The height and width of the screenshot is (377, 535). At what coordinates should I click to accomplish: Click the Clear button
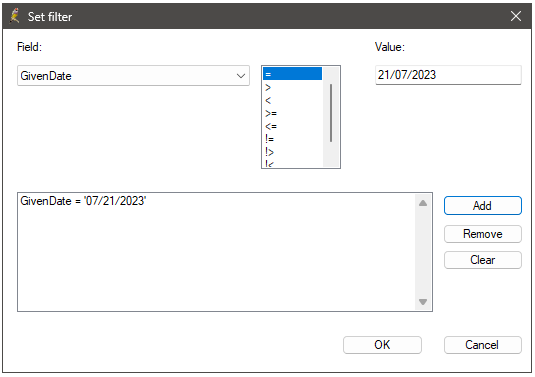(x=482, y=260)
